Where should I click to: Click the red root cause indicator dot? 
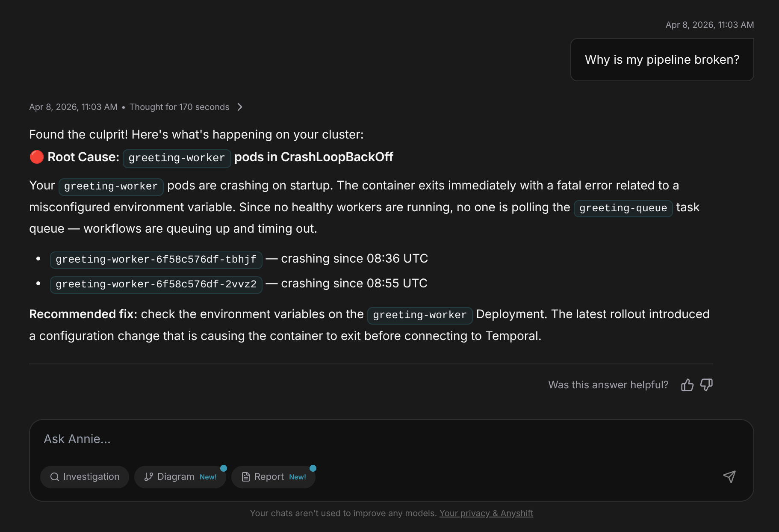(x=36, y=157)
